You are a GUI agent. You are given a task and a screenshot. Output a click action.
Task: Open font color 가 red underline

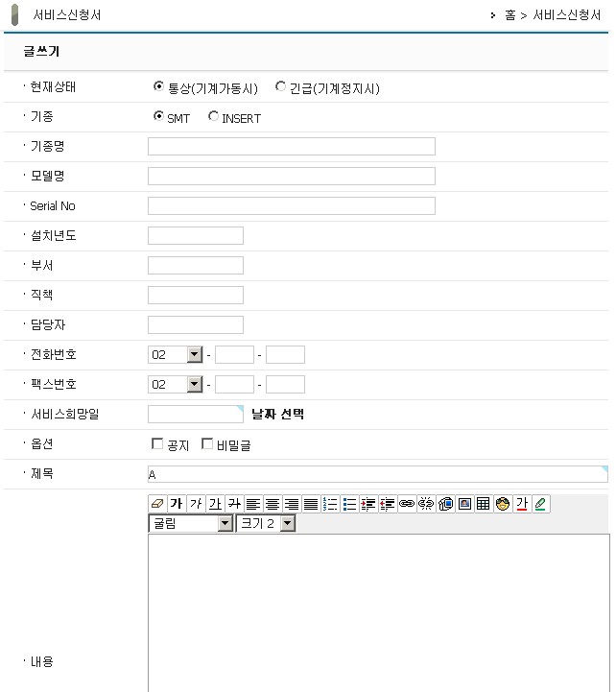522,504
